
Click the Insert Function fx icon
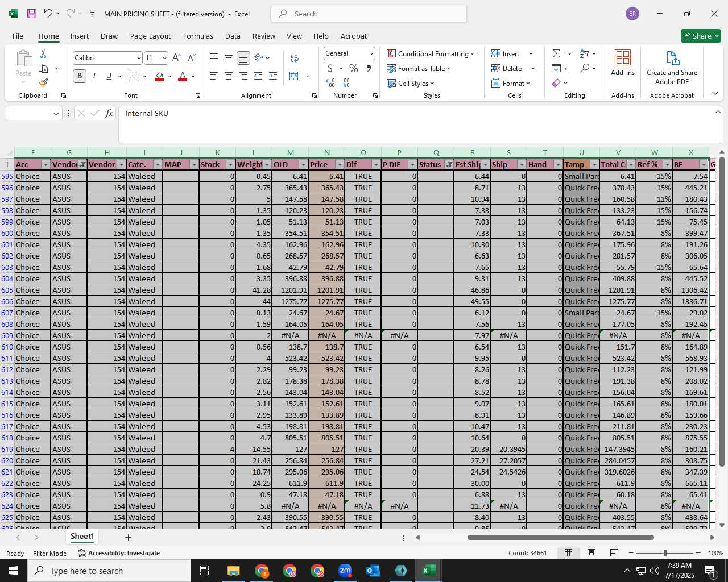pos(109,114)
